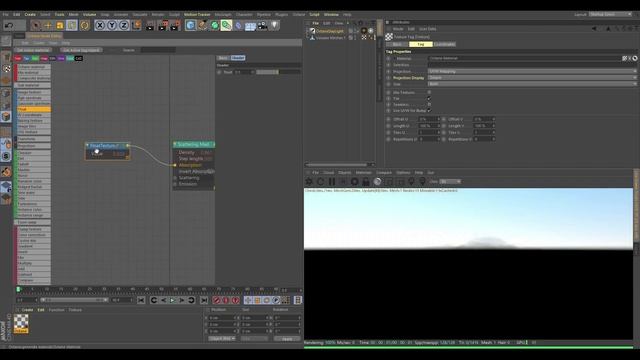This screenshot has width=640, height=360.
Task: Open the Layout dropdown at top right
Action: (610, 14)
